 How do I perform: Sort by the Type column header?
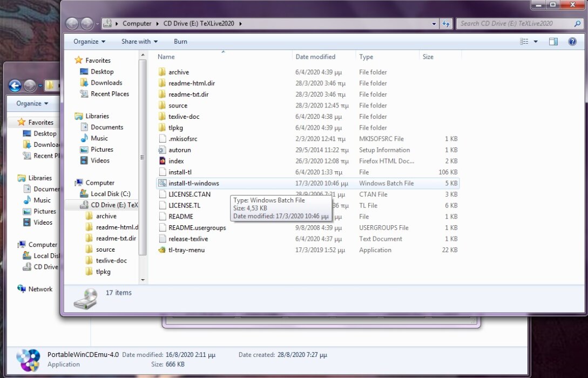[387, 57]
